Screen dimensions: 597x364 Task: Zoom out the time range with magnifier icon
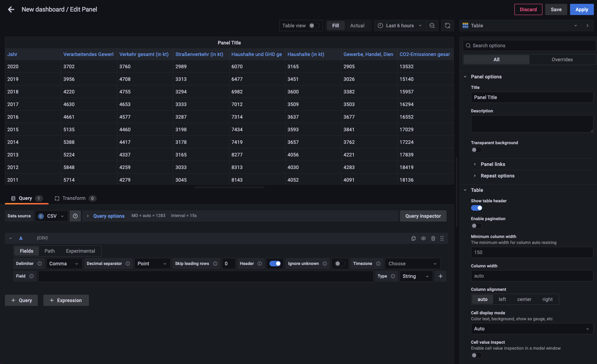pyautogui.click(x=432, y=26)
